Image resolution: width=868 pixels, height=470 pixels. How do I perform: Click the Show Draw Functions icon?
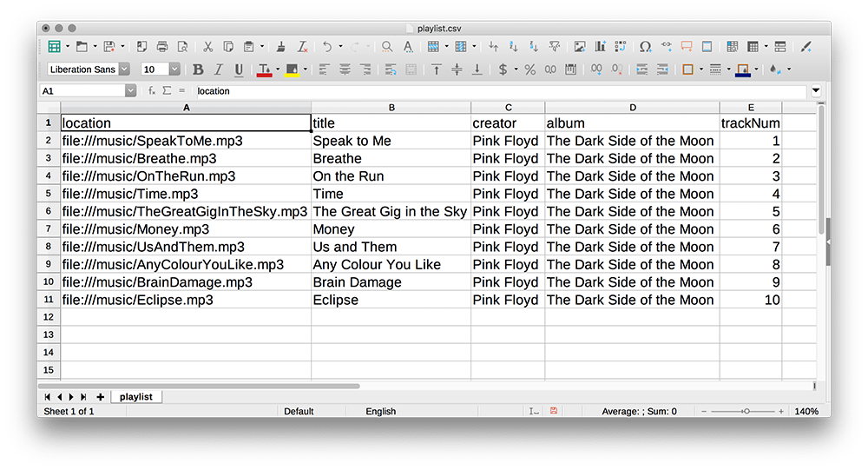click(806, 47)
